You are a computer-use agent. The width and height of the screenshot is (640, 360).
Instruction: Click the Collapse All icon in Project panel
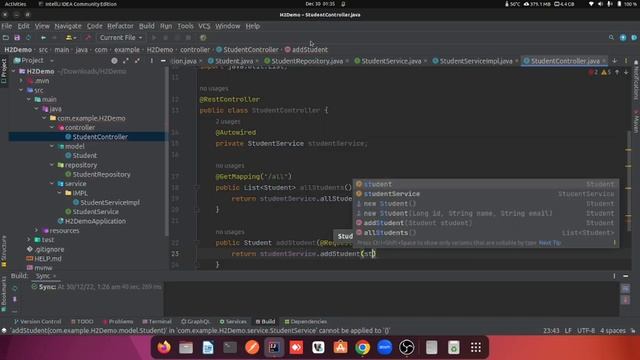point(137,61)
